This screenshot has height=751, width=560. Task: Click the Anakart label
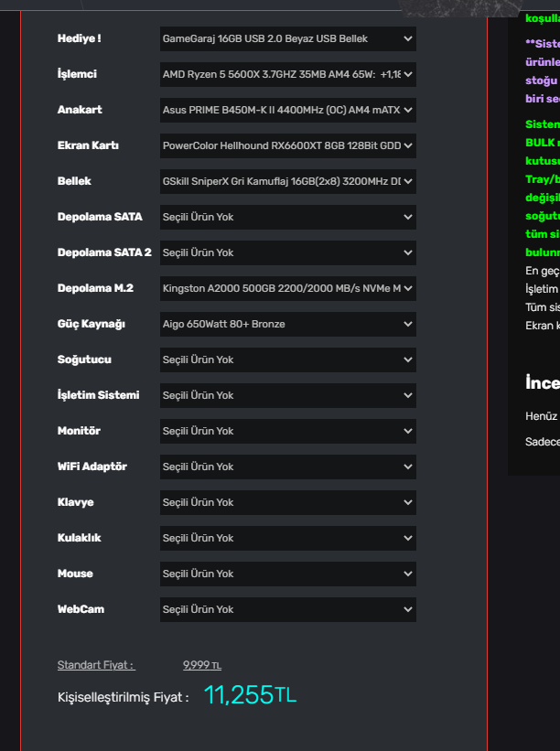[x=80, y=110]
